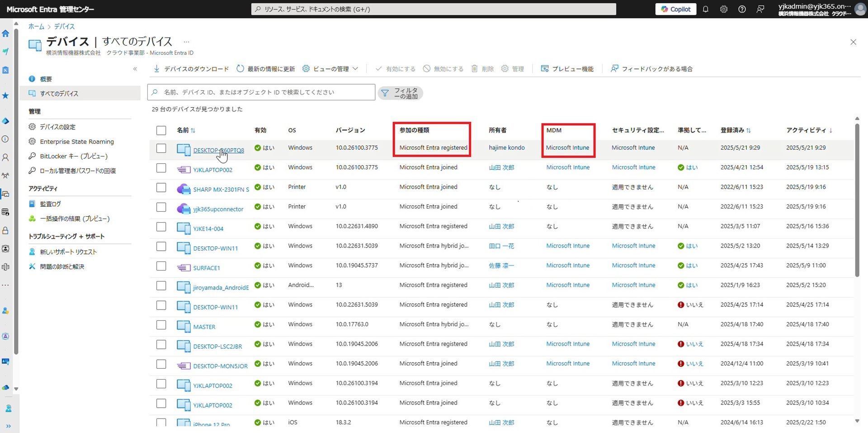Sort by the 登録済み column header
Viewport: 868px width, 433px height.
tap(736, 130)
